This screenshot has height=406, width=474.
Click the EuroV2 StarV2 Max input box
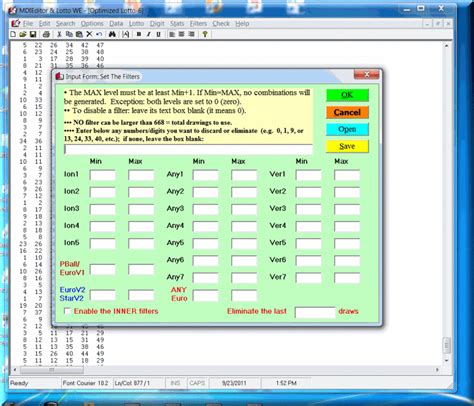pos(141,295)
